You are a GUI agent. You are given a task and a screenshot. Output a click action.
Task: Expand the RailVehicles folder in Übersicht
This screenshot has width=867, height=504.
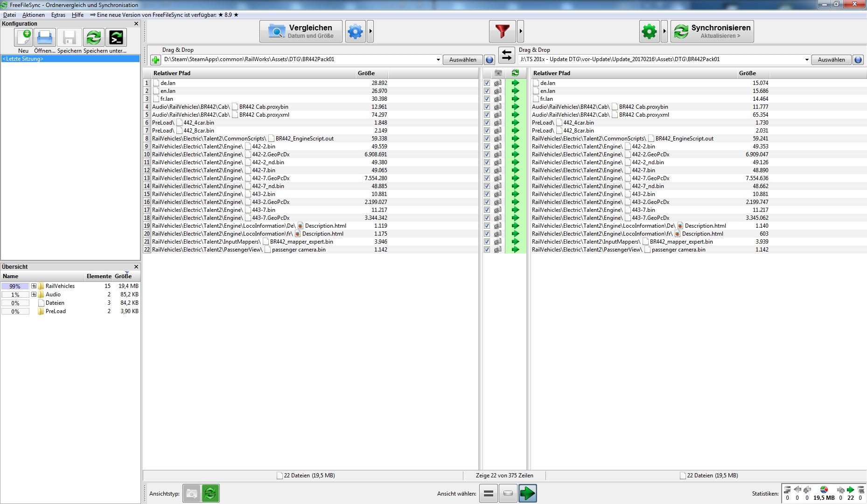[34, 286]
